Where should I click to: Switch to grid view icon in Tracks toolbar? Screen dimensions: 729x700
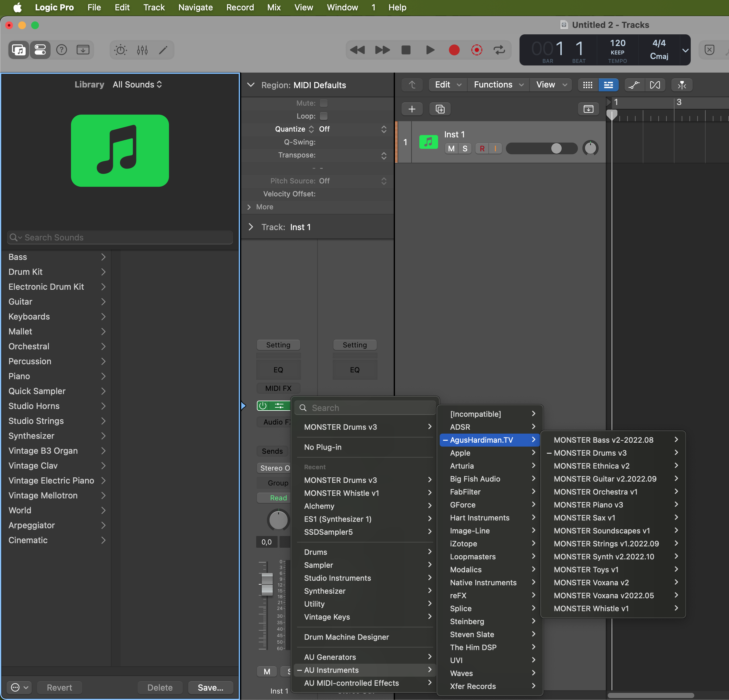(x=588, y=85)
